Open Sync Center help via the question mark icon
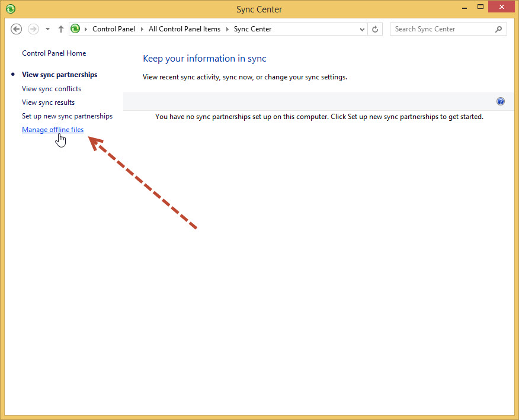 [501, 101]
